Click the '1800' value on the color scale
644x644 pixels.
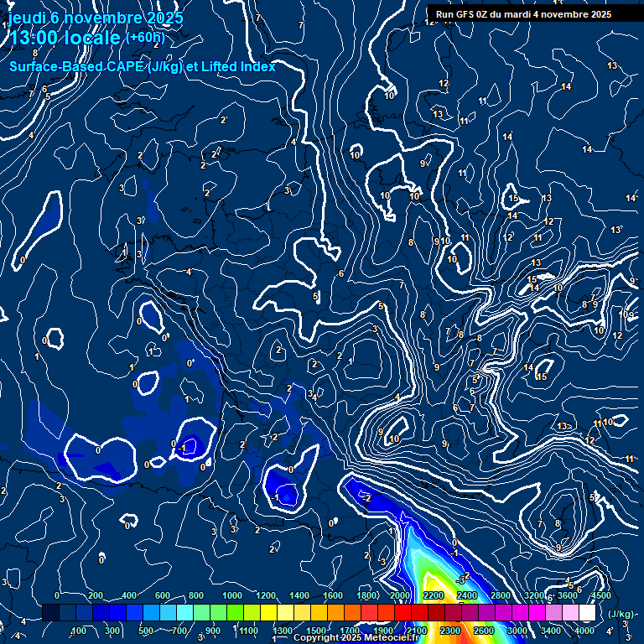point(366,595)
